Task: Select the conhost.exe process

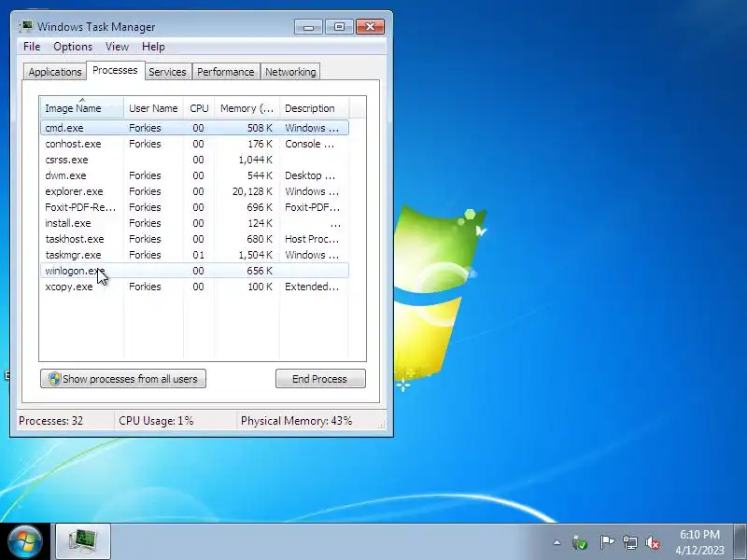Action: (194, 144)
